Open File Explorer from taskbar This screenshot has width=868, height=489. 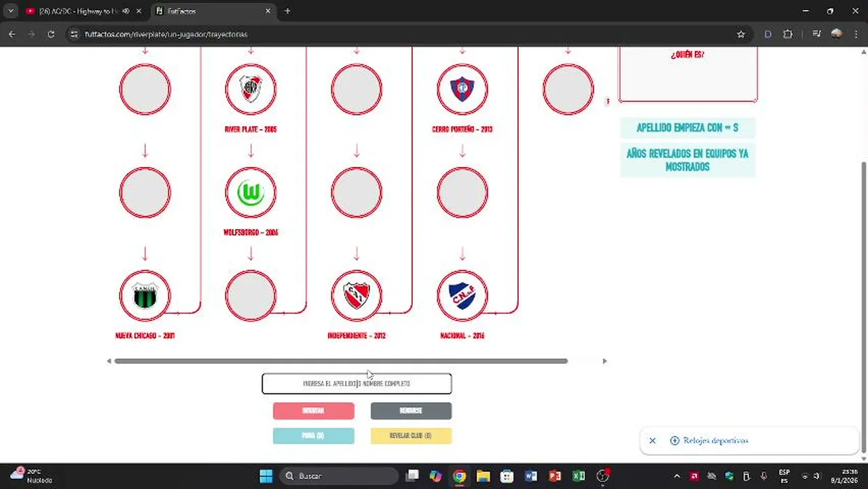(x=483, y=476)
